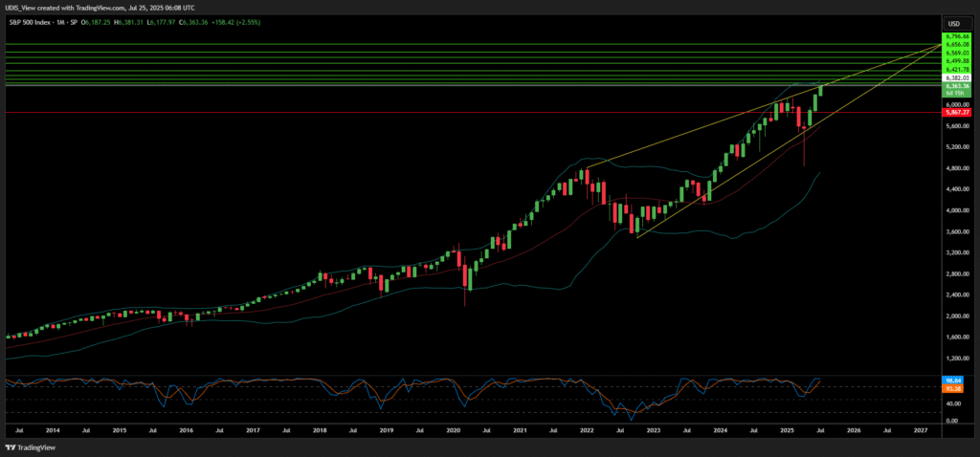Click the 2020 label on time axis

455,431
